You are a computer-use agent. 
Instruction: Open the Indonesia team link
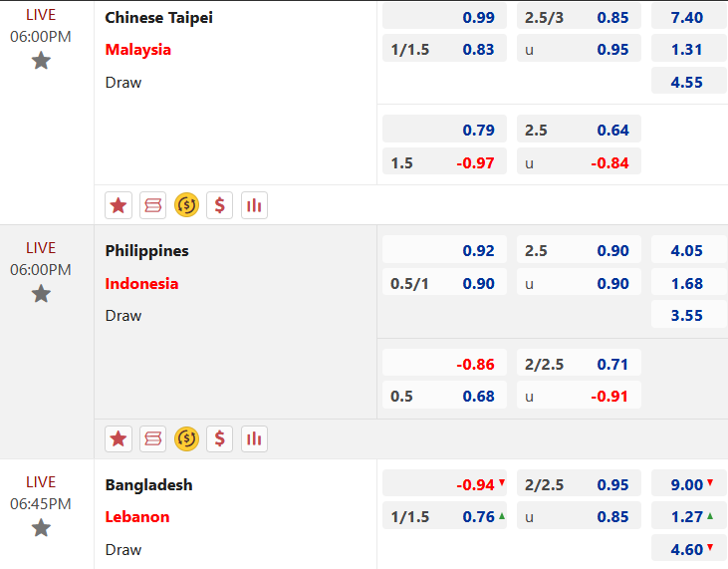point(141,283)
